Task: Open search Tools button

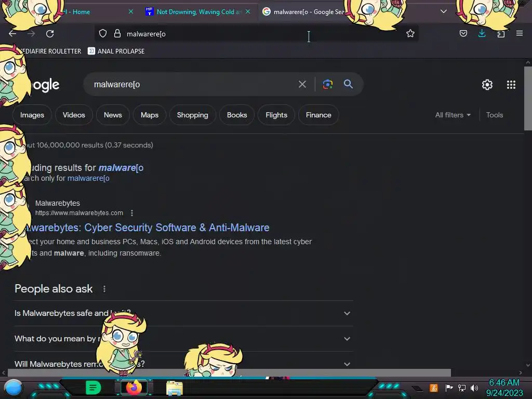Action: [x=495, y=115]
